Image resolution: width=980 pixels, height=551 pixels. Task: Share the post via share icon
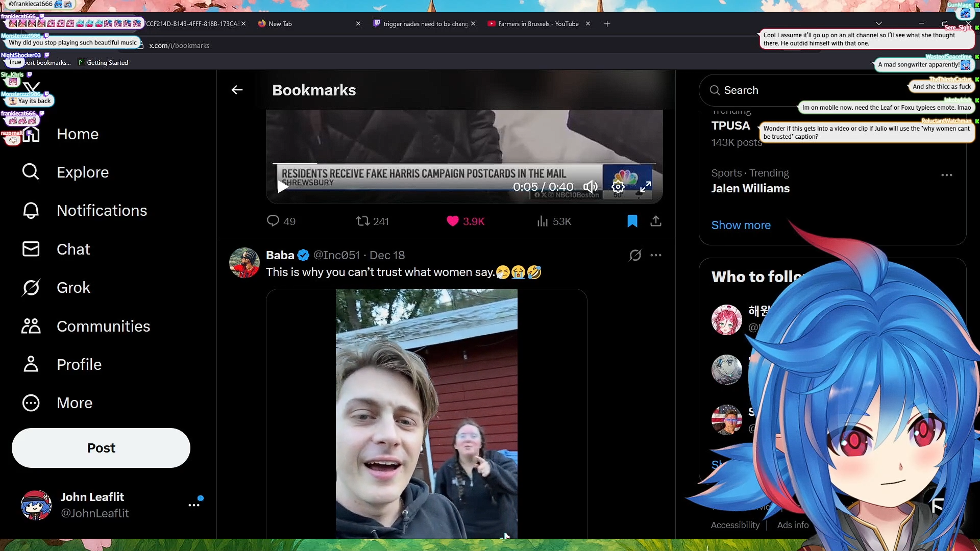tap(656, 221)
